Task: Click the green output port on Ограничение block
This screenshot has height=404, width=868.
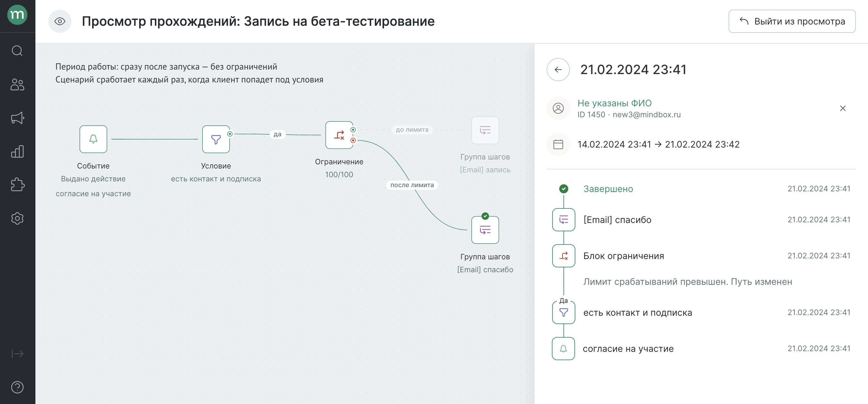Action: [x=353, y=130]
